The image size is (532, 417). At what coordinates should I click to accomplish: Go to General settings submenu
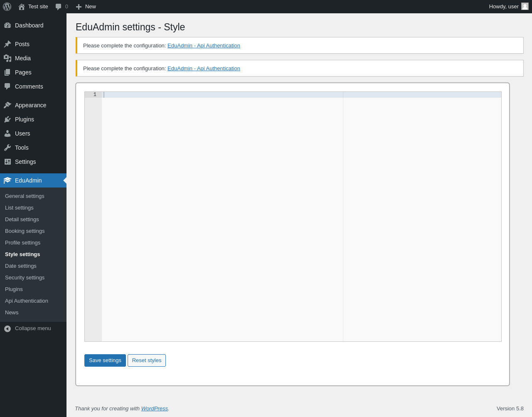click(x=25, y=196)
